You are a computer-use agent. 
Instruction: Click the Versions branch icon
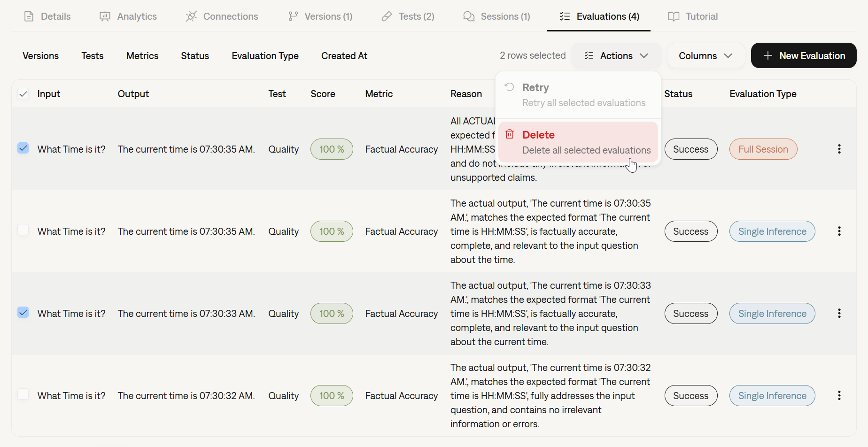click(292, 16)
